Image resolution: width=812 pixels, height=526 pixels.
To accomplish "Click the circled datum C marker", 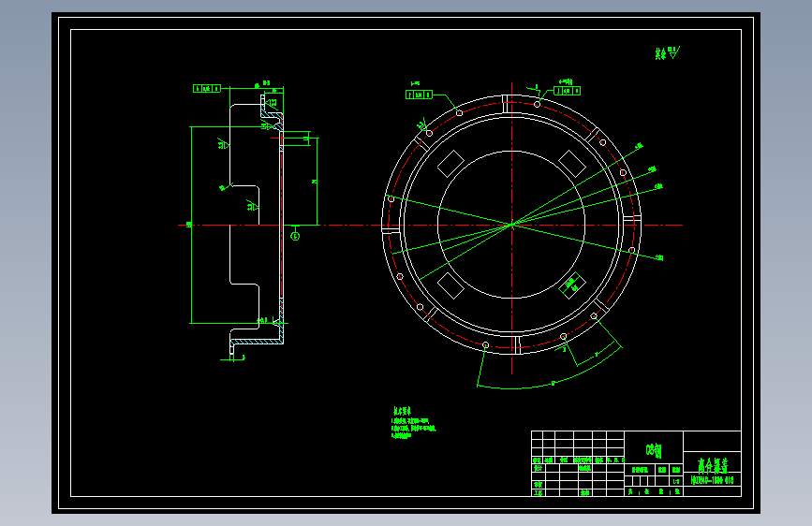I will point(295,236).
